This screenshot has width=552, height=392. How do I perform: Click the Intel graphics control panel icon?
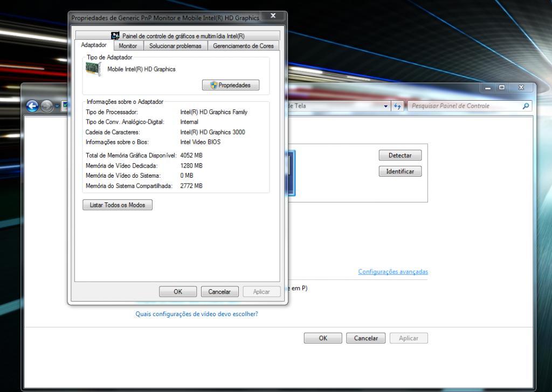pyautogui.click(x=115, y=36)
